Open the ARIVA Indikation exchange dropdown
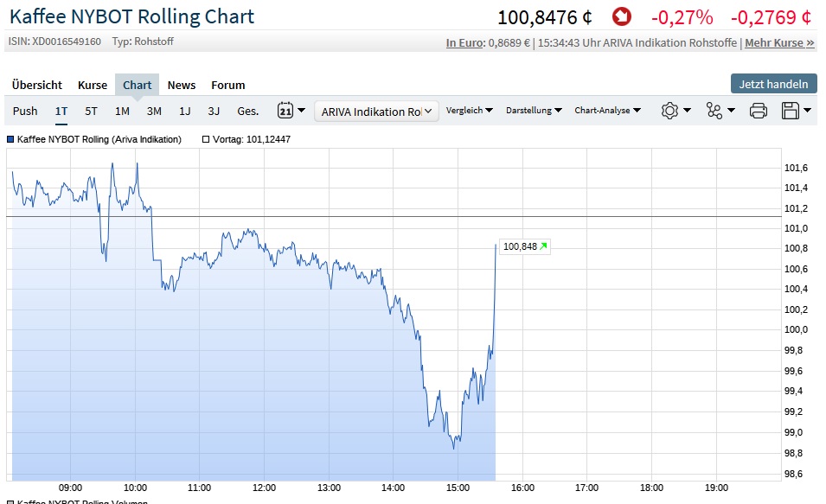This screenshot has width=826, height=504. [377, 111]
